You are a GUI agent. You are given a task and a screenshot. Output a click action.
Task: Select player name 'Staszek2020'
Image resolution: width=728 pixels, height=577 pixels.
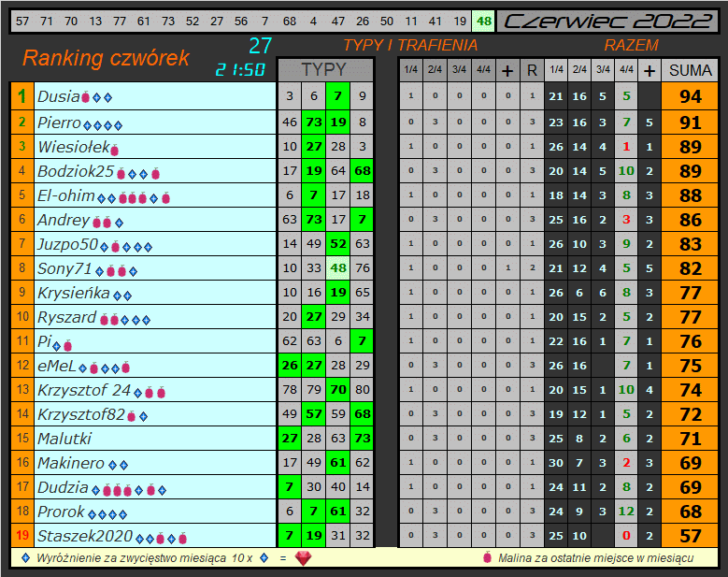click(x=85, y=536)
